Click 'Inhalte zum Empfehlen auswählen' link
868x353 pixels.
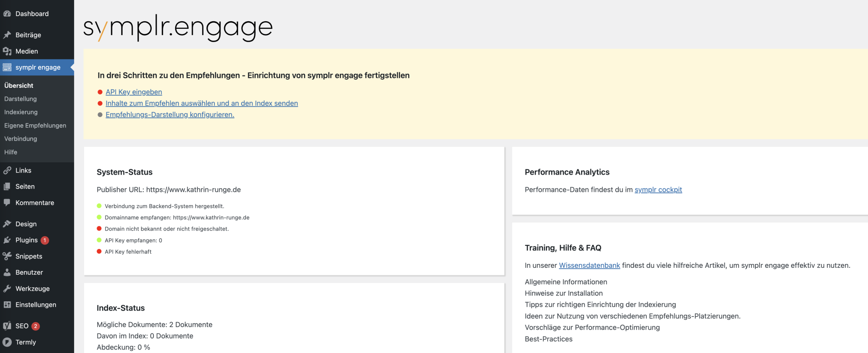coord(202,103)
